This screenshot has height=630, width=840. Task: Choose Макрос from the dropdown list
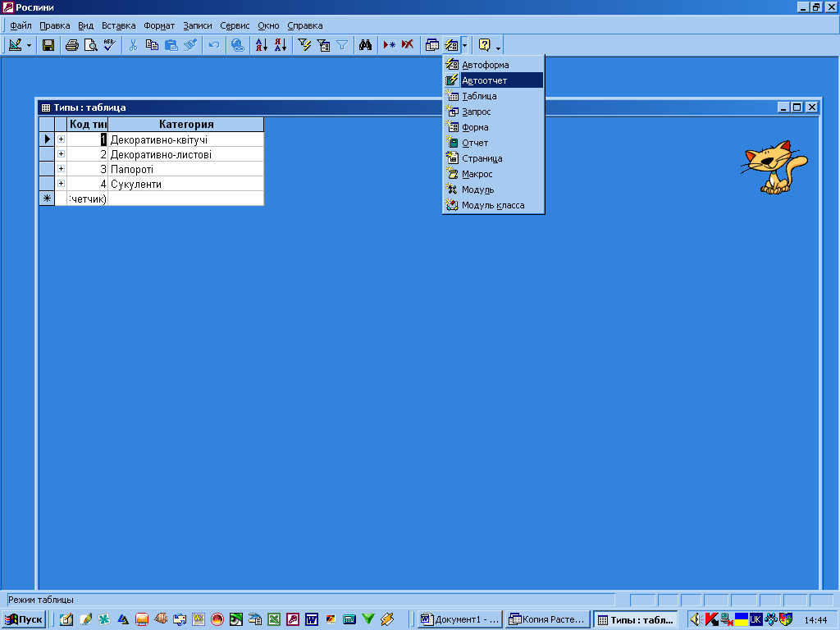click(x=493, y=174)
